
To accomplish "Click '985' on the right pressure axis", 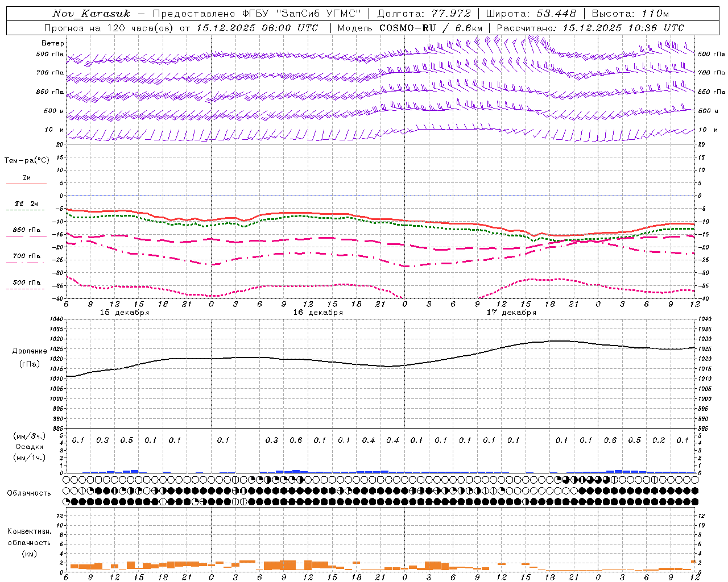I will click(704, 429).
